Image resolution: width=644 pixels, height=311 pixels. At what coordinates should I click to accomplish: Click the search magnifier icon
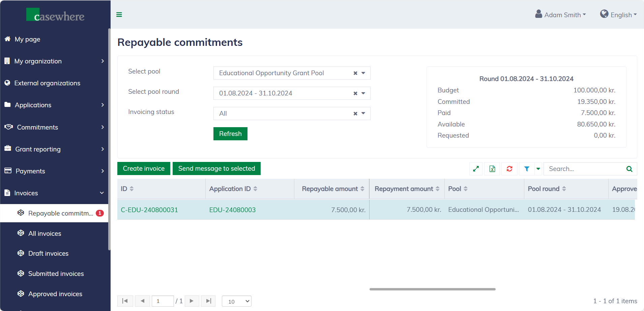pos(629,169)
